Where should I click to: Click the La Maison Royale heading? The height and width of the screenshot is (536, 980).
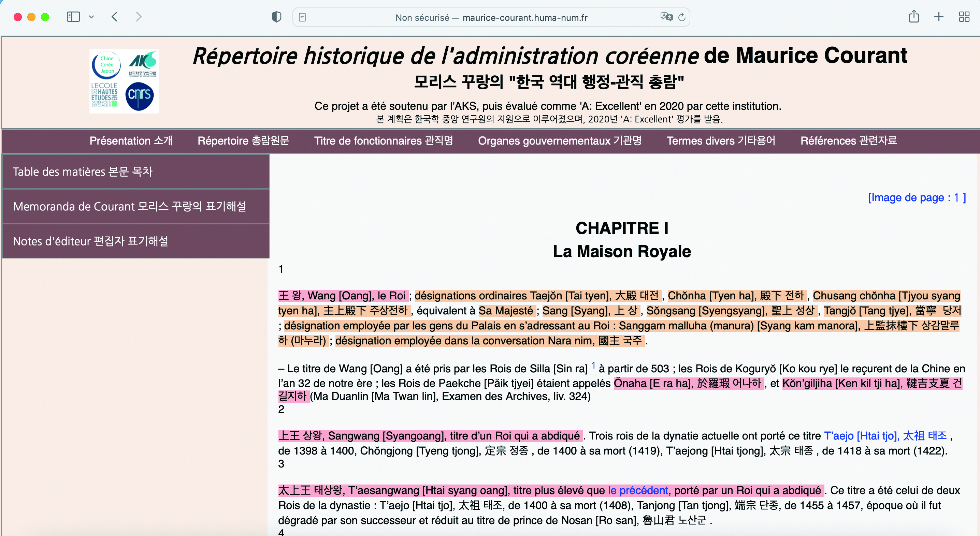pyautogui.click(x=622, y=252)
